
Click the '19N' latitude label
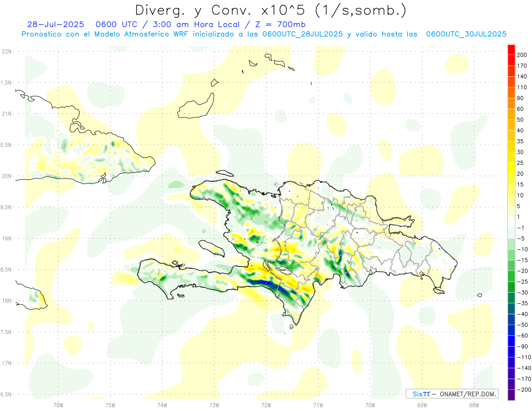point(7,238)
